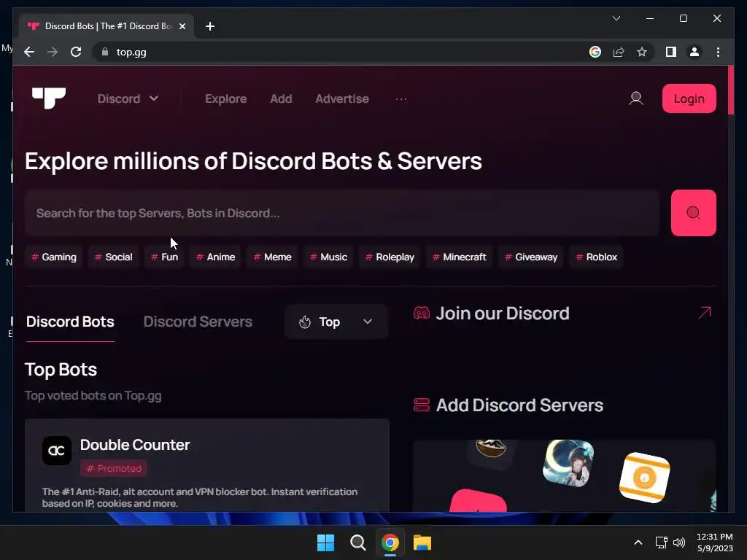Click the Add Discord Servers banner image
Screen dimensions: 747x560
(x=565, y=475)
